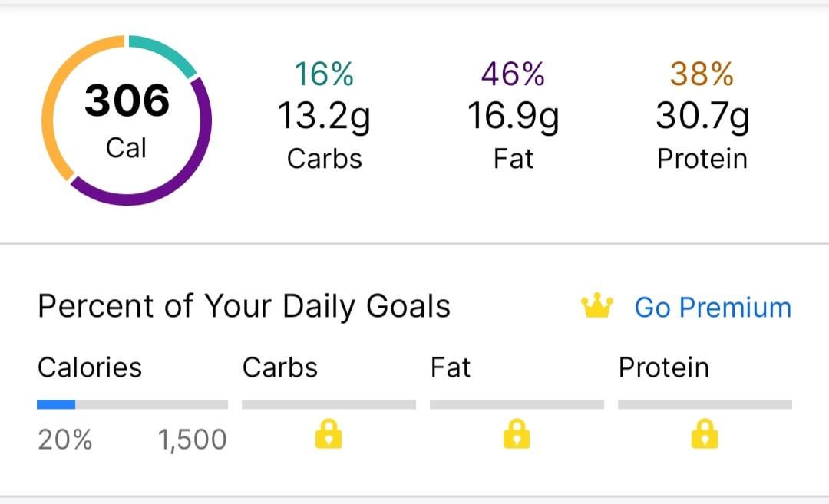829x504 pixels.
Task: Select the 30.7g Protein value
Action: click(702, 117)
